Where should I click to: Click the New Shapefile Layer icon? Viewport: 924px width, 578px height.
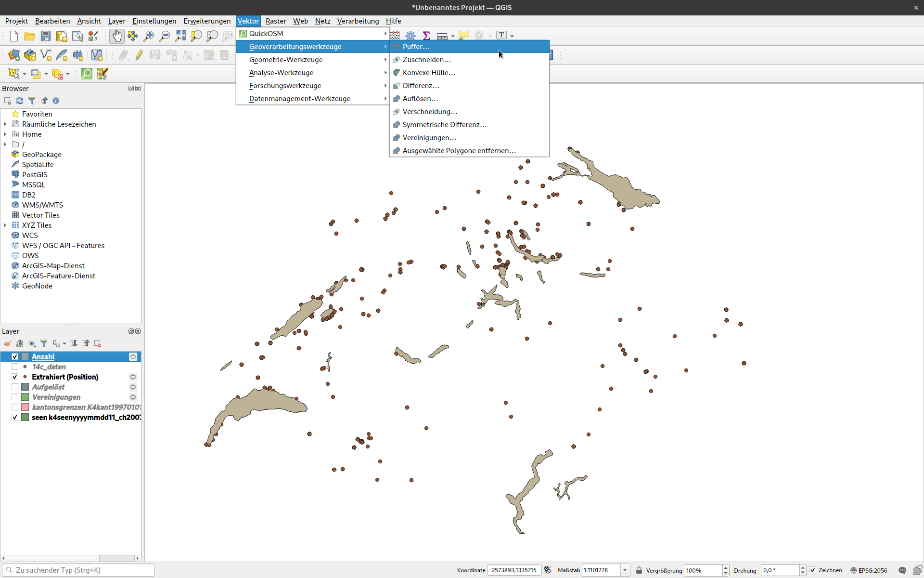click(x=46, y=55)
